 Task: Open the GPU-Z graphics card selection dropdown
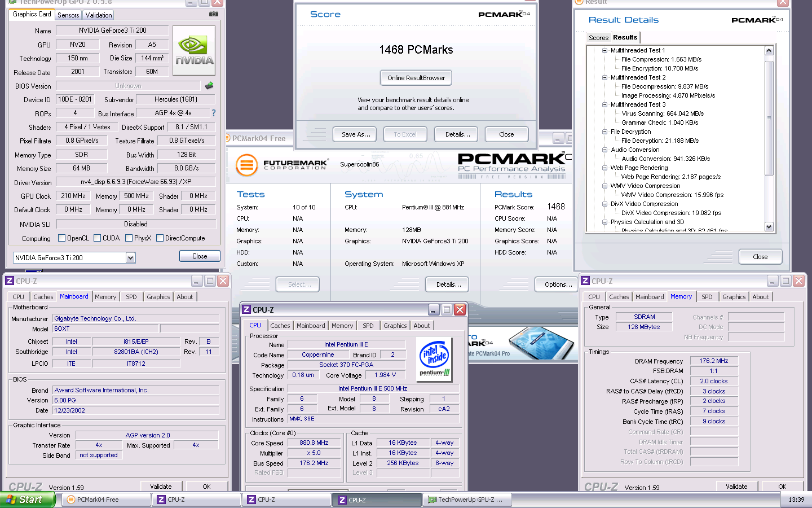coord(130,257)
